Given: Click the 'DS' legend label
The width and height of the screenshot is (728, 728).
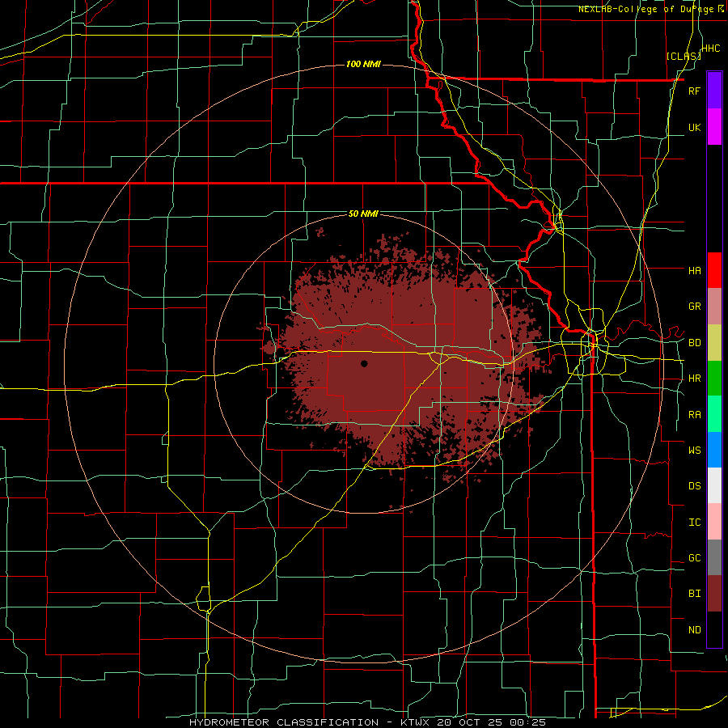Looking at the screenshot, I should pyautogui.click(x=694, y=486).
